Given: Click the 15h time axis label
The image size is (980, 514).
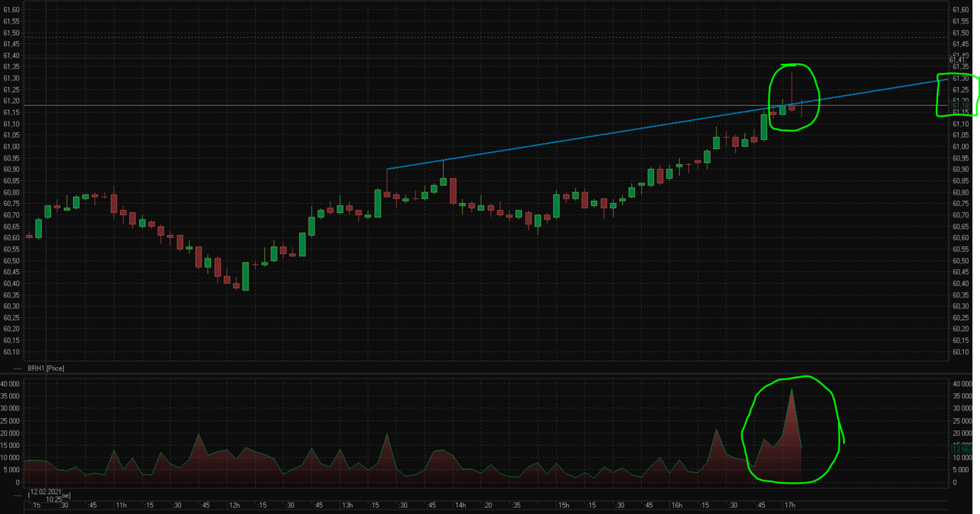Looking at the screenshot, I should click(x=564, y=505).
